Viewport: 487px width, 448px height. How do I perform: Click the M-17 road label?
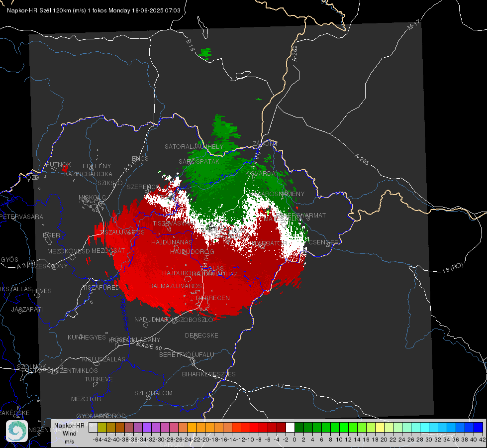pyautogui.click(x=414, y=24)
